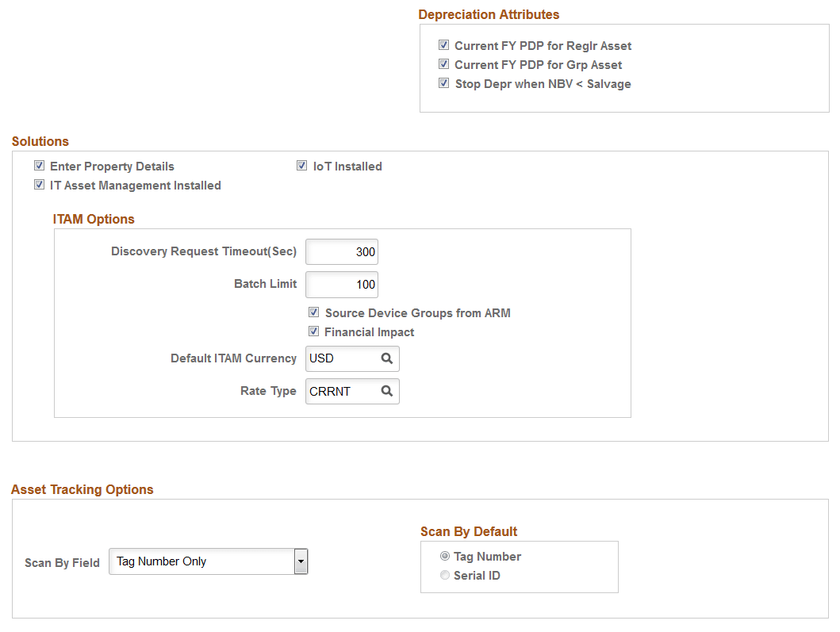Click the Discovery Request Timeout field
Screen dimensions: 840x632
coord(341,251)
